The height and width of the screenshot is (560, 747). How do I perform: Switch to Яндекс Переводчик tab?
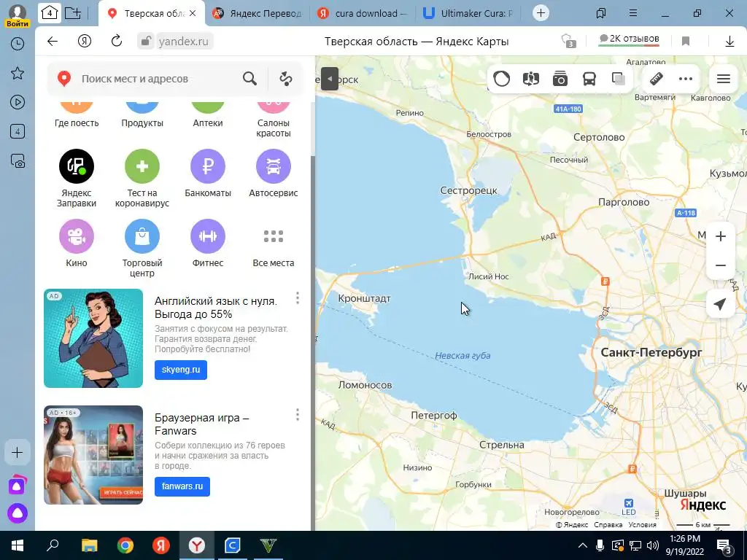pyautogui.click(x=259, y=13)
